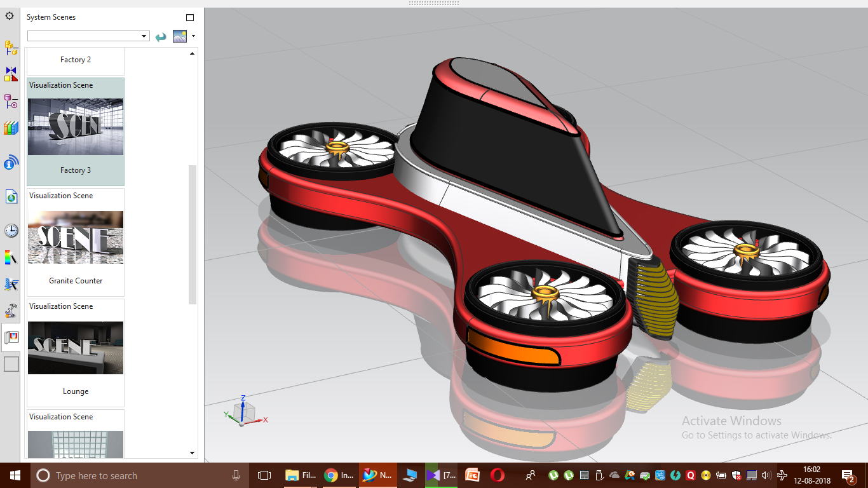Viewport: 868px width, 488px height.
Task: Click scroll up arrow in scenes list
Action: point(193,54)
